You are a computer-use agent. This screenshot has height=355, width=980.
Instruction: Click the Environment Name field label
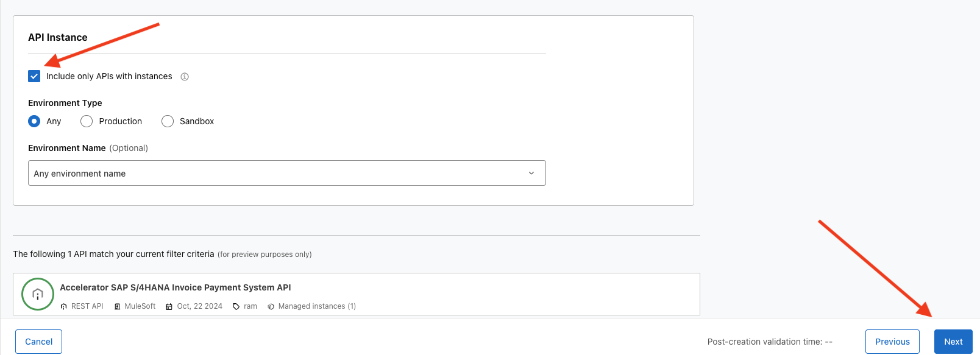click(x=67, y=148)
